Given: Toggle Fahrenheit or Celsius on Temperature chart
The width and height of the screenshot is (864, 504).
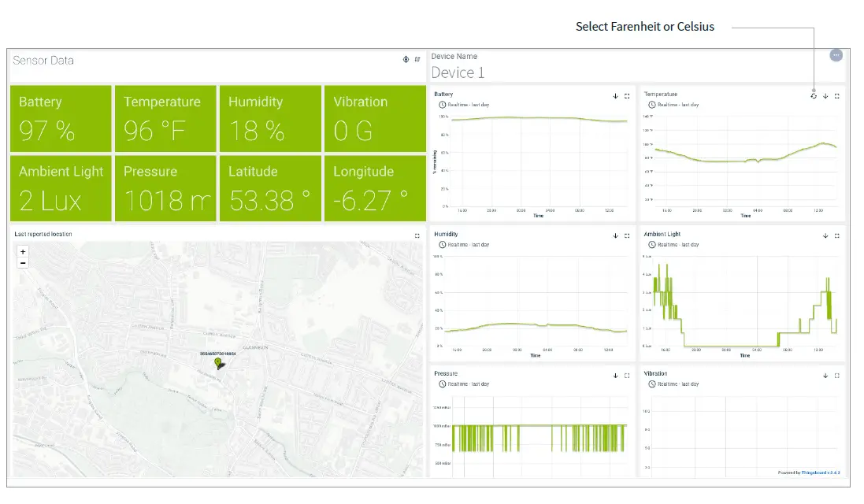Looking at the screenshot, I should tap(814, 96).
